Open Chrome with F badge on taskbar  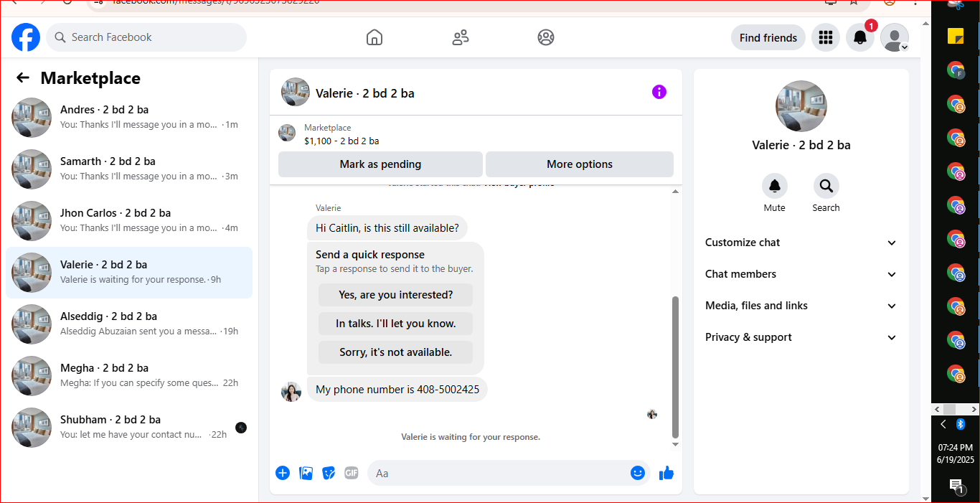pyautogui.click(x=956, y=70)
